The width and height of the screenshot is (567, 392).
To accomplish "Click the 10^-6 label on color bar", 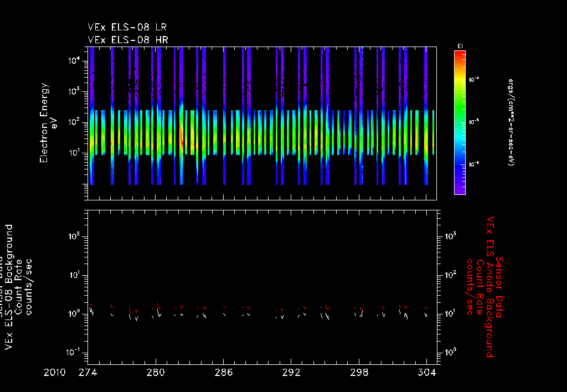I will (474, 164).
